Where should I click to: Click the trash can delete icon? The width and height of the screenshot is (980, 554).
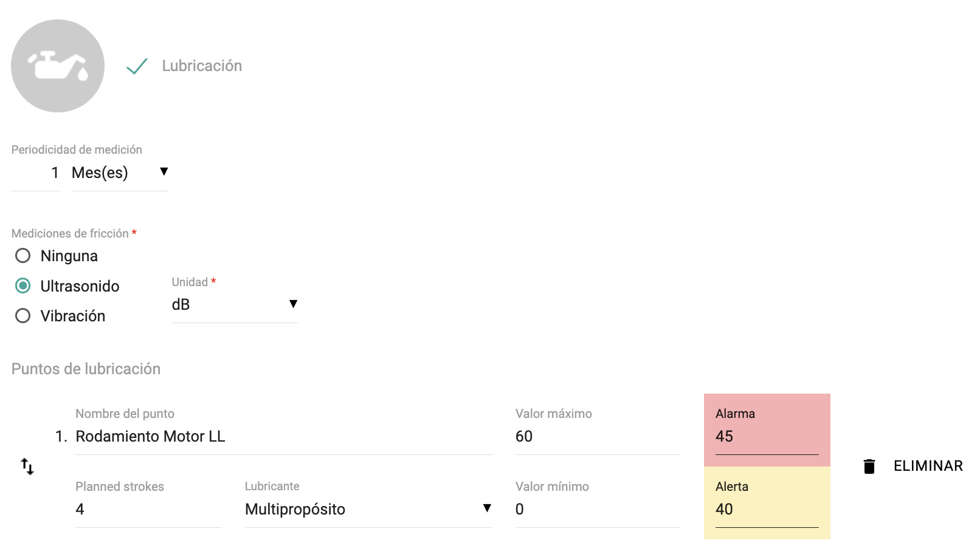click(x=869, y=467)
